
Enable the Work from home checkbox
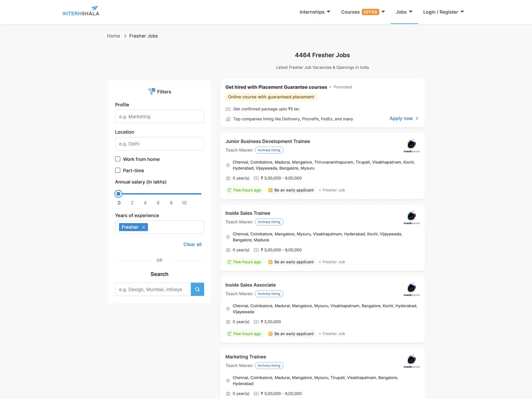pos(118,159)
